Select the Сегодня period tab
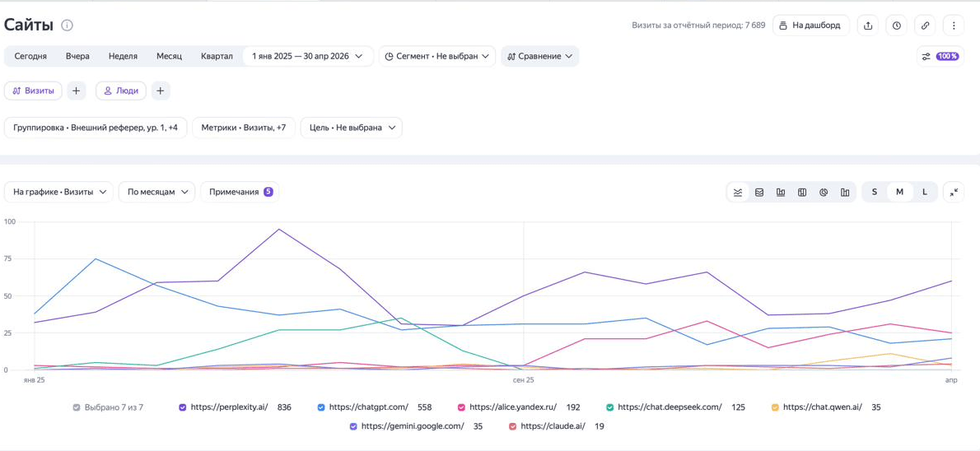This screenshot has height=451, width=980. (30, 56)
